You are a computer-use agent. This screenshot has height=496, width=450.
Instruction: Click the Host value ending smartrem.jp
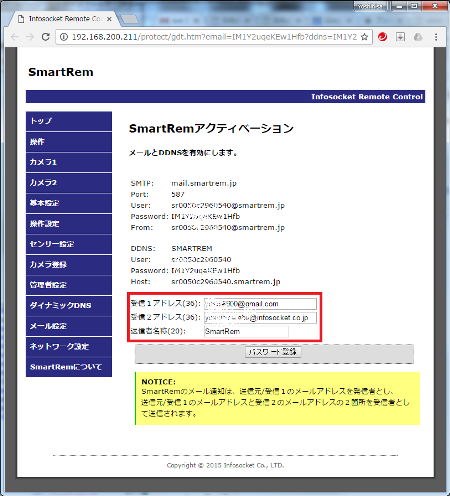226,282
